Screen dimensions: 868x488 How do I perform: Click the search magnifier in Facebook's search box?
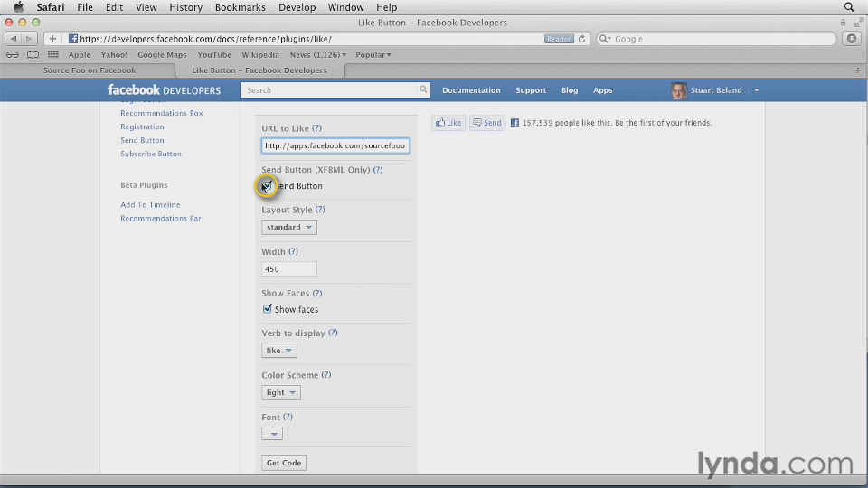pos(422,90)
